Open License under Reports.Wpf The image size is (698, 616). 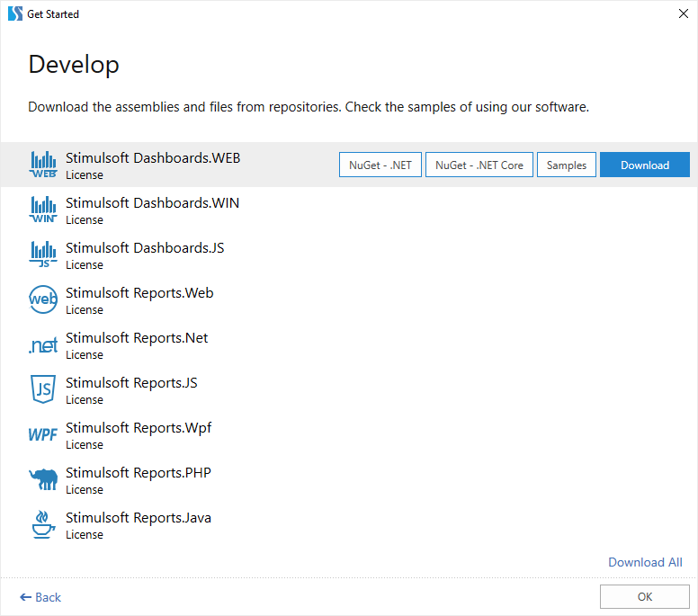[85, 444]
